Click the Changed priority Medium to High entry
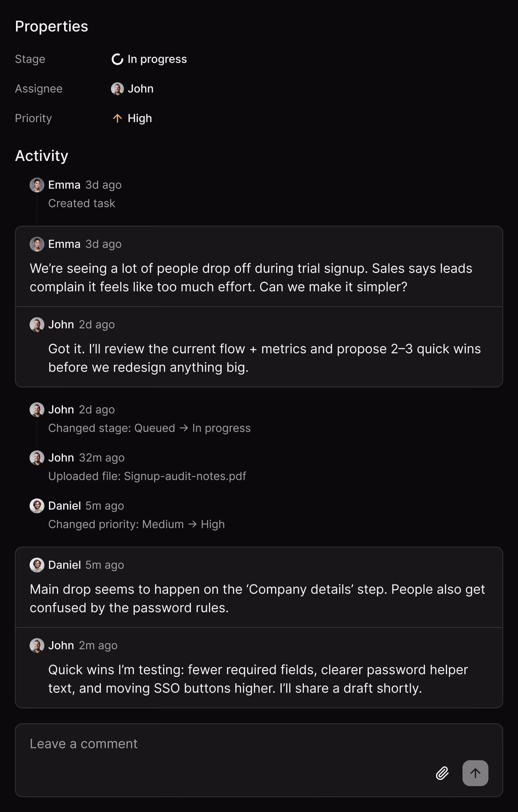The width and height of the screenshot is (518, 812). pyautogui.click(x=136, y=524)
